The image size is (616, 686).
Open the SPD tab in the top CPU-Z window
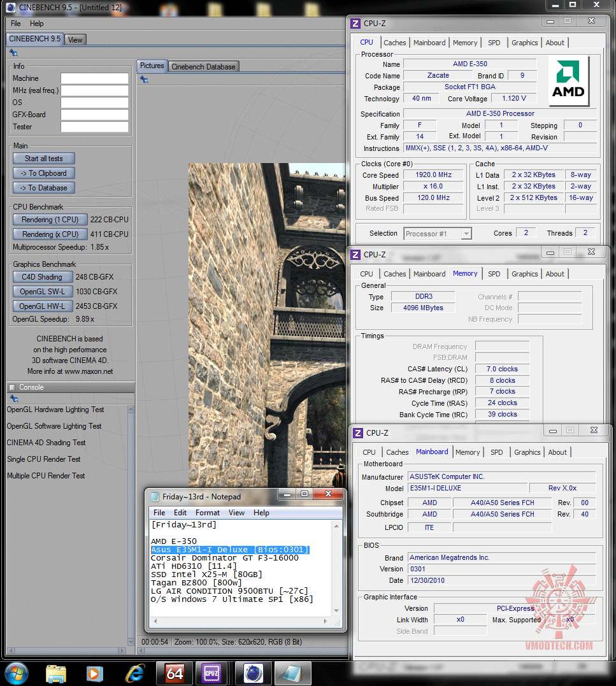click(494, 43)
